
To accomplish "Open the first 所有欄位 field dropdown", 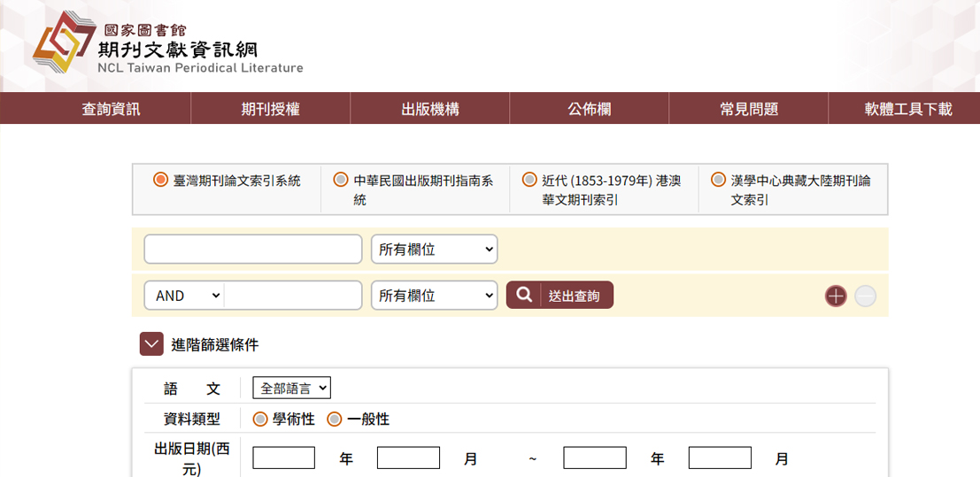I will tap(434, 250).
